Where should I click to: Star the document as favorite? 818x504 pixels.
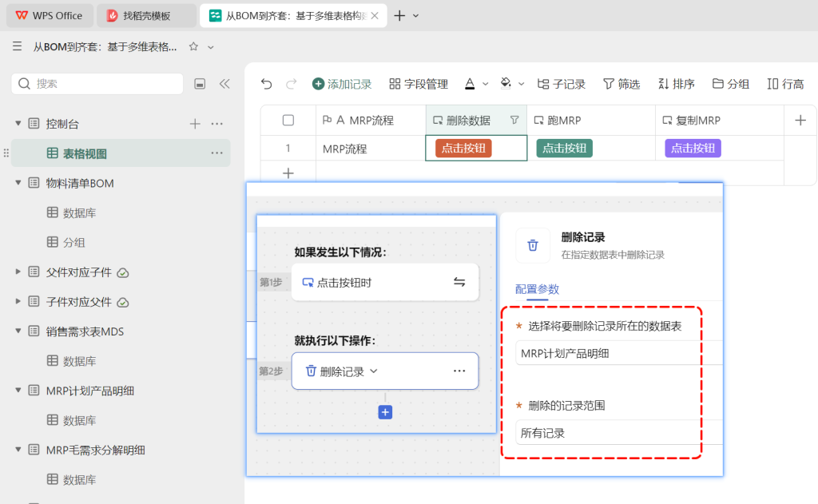tap(193, 46)
